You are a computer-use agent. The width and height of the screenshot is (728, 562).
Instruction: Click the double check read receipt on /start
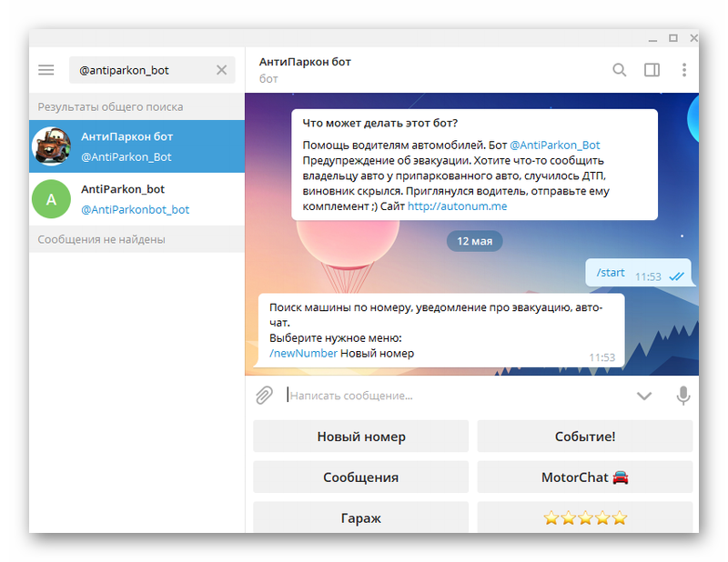pos(676,276)
